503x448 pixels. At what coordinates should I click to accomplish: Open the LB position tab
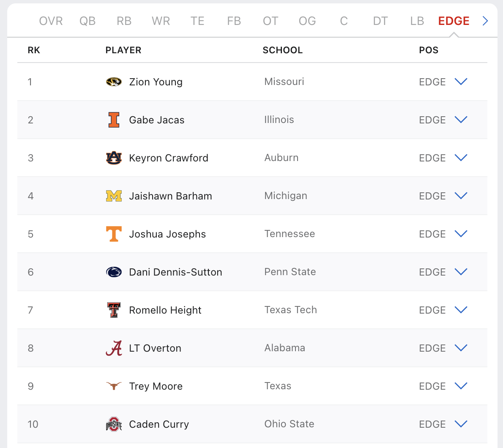(x=417, y=21)
